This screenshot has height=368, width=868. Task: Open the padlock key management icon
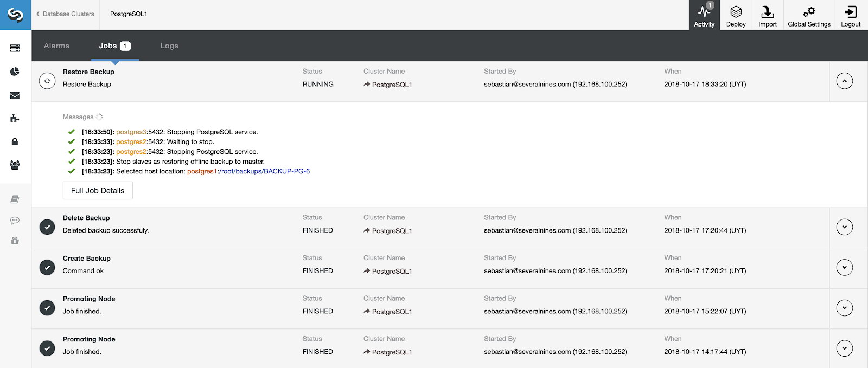15,141
